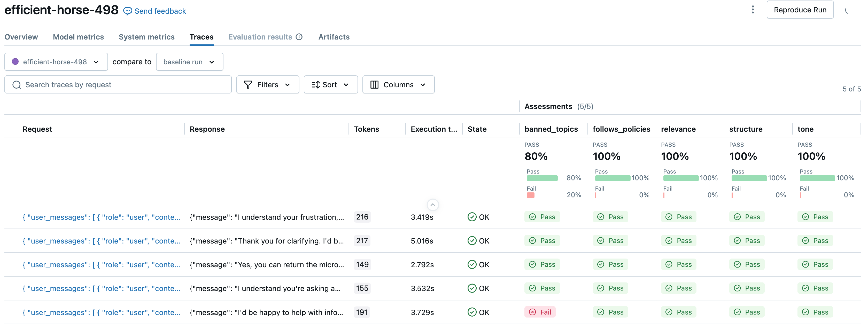Click the green Pass bar under banned_topics
The image size is (868, 329).
[542, 178]
